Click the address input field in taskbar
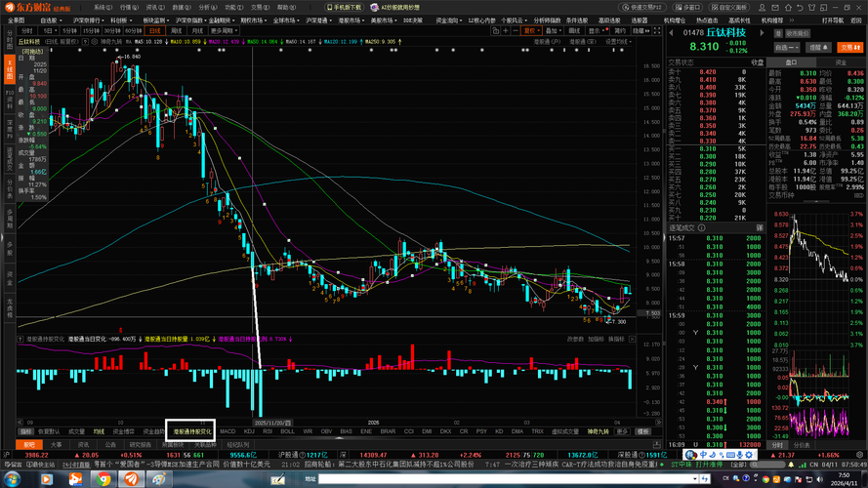868x488 pixels. 507,478
